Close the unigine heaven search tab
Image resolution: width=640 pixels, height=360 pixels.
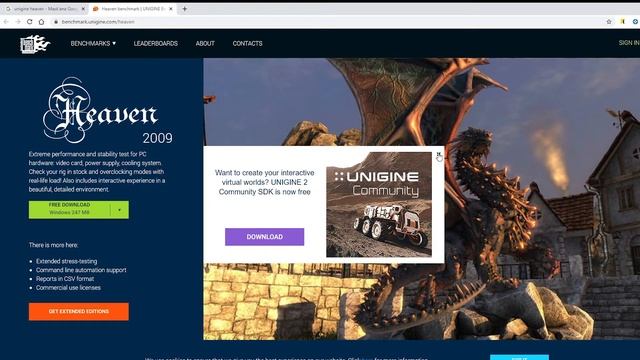(x=83, y=9)
